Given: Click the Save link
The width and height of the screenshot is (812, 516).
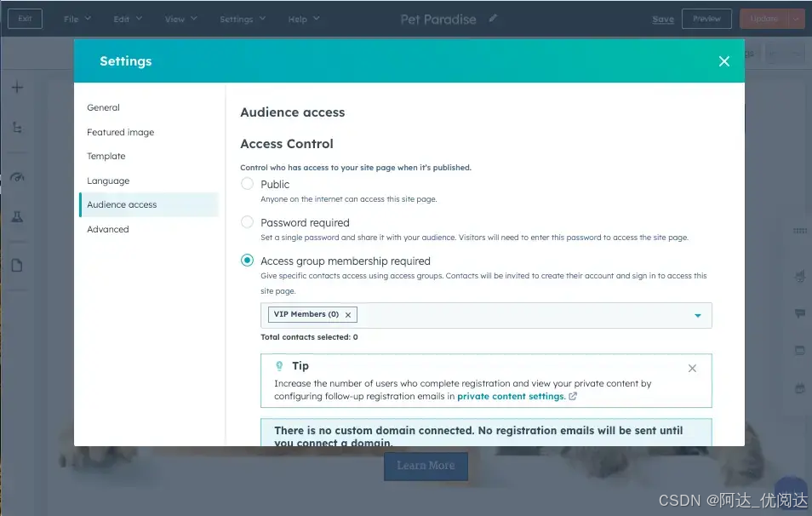Looking at the screenshot, I should coord(663,20).
